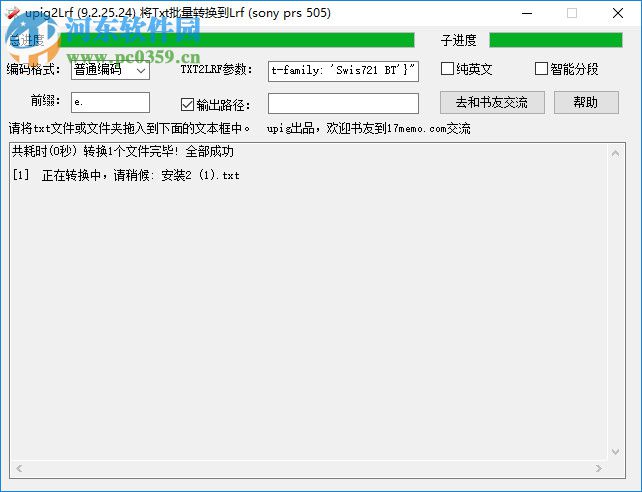Open the 帮助 help button

click(x=586, y=102)
